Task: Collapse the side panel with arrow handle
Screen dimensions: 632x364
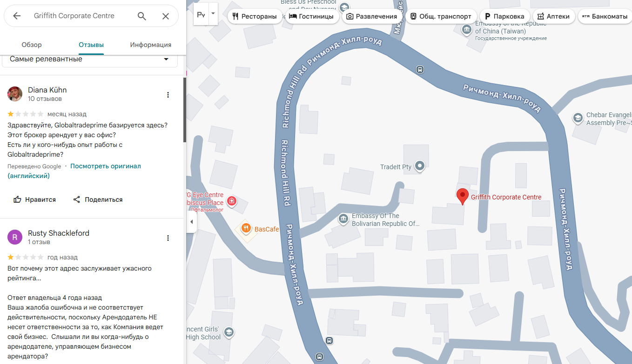Action: 191,222
